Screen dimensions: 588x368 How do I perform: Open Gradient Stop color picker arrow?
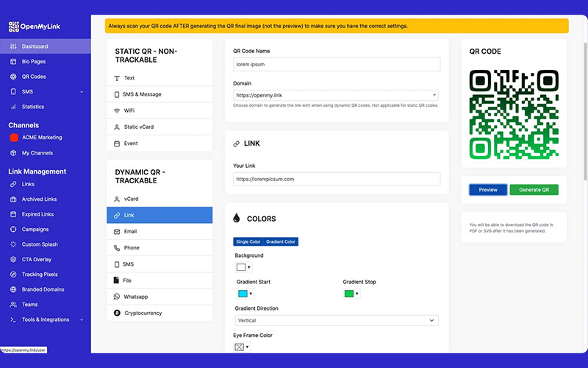coord(357,294)
